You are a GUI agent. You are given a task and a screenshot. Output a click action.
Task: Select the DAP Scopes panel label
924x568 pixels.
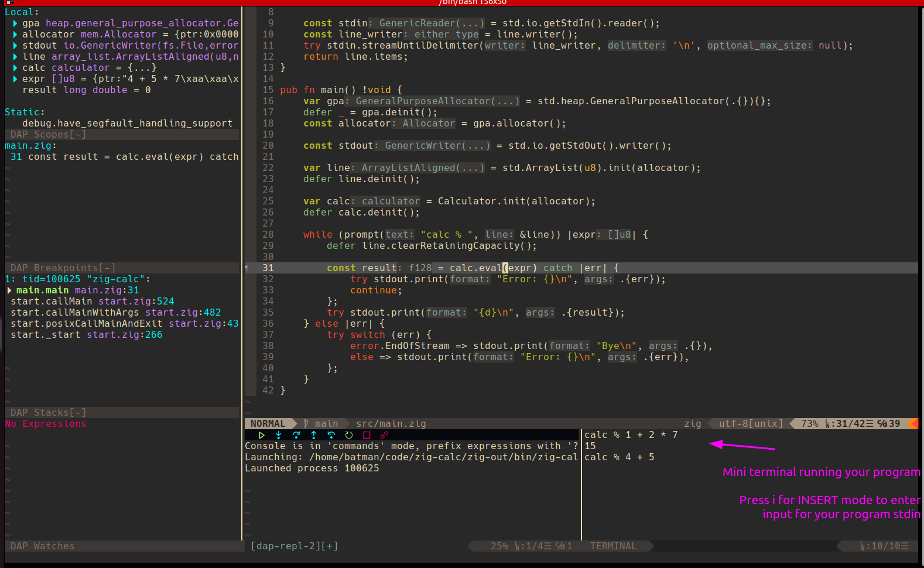click(x=48, y=135)
